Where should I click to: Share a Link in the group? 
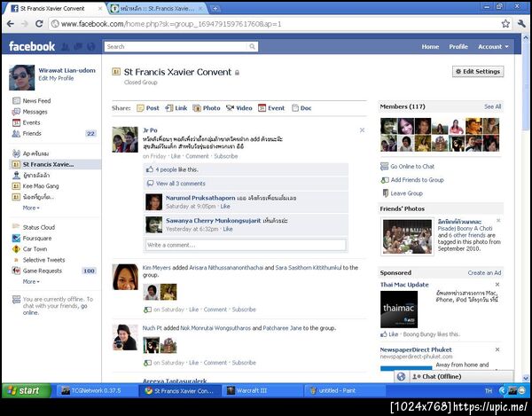click(176, 108)
